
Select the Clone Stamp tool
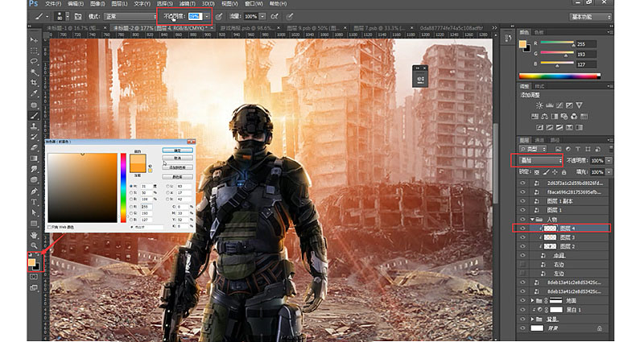coord(34,126)
